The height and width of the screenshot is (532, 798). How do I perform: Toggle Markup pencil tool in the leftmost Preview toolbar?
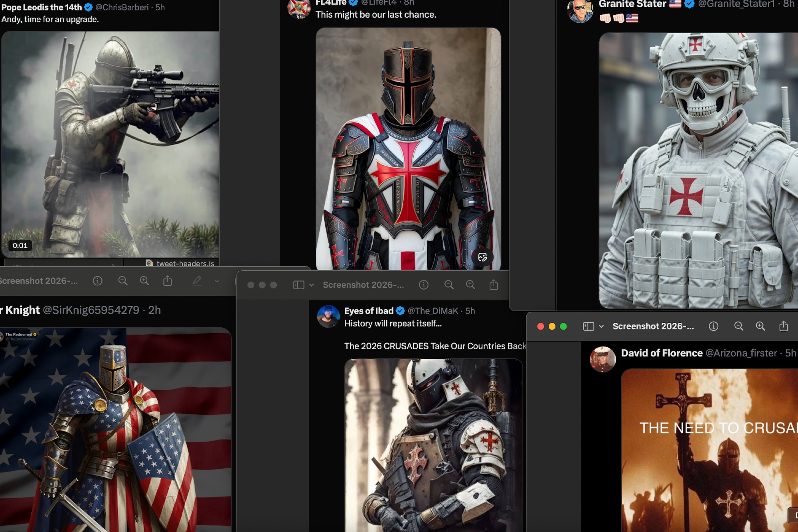(x=197, y=281)
